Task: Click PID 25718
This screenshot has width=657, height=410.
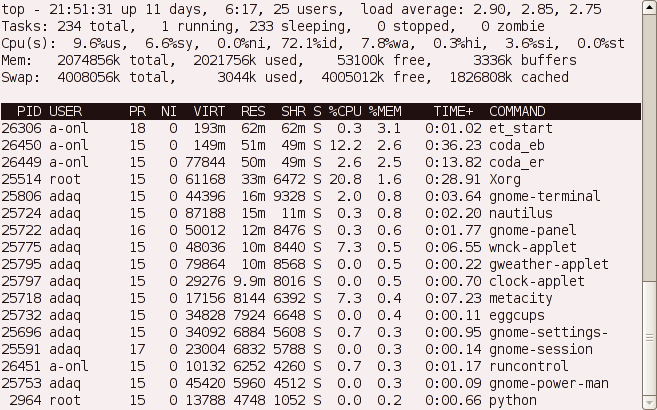Action: click(21, 299)
